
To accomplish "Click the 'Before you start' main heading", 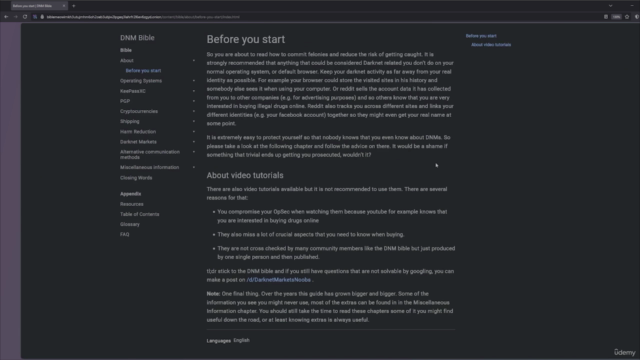I will click(246, 39).
